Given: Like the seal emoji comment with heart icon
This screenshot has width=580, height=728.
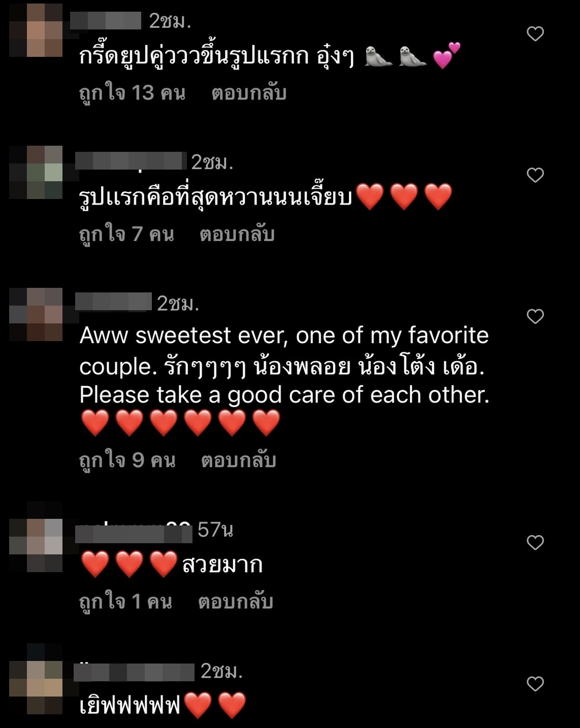Looking at the screenshot, I should pyautogui.click(x=535, y=34).
